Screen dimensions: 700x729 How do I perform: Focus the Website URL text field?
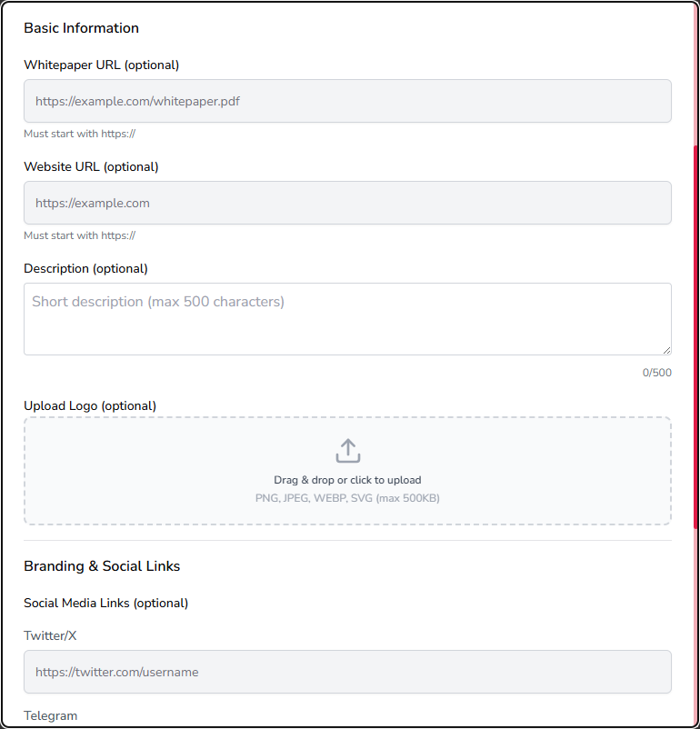point(347,203)
